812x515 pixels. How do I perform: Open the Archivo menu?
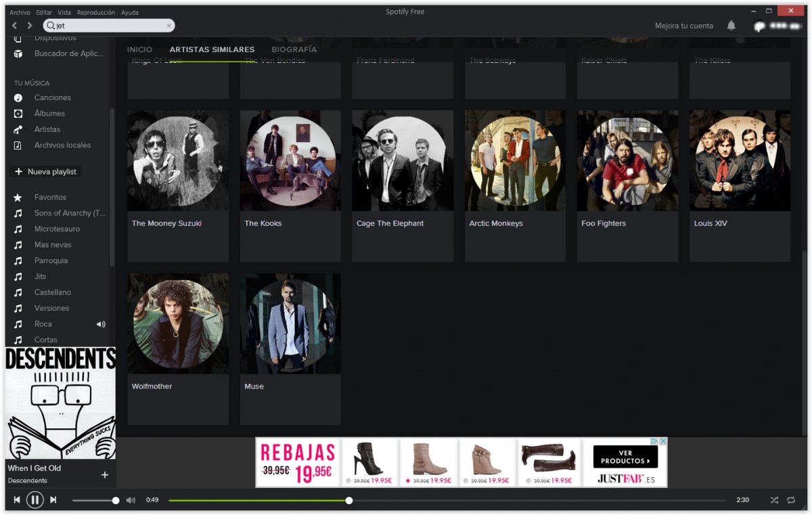(x=20, y=12)
